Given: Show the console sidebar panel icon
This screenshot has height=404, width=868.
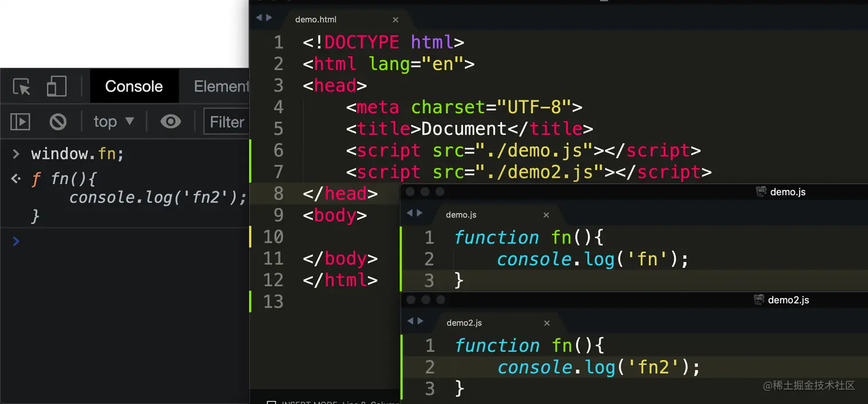Looking at the screenshot, I should point(20,122).
